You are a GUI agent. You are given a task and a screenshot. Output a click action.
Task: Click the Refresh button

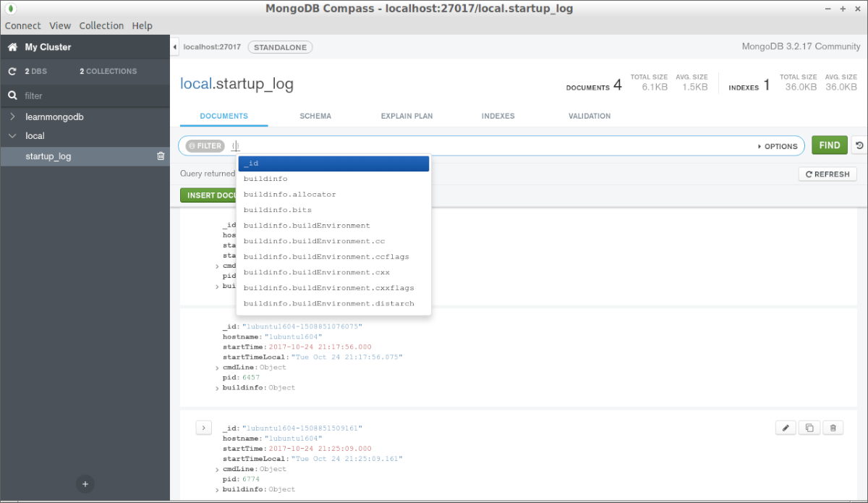(827, 174)
